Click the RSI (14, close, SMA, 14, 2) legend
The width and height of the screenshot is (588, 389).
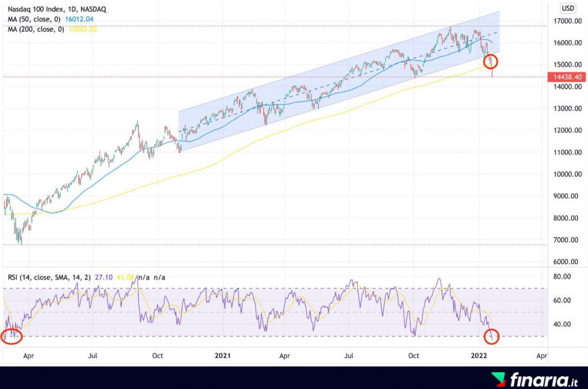tap(49, 277)
